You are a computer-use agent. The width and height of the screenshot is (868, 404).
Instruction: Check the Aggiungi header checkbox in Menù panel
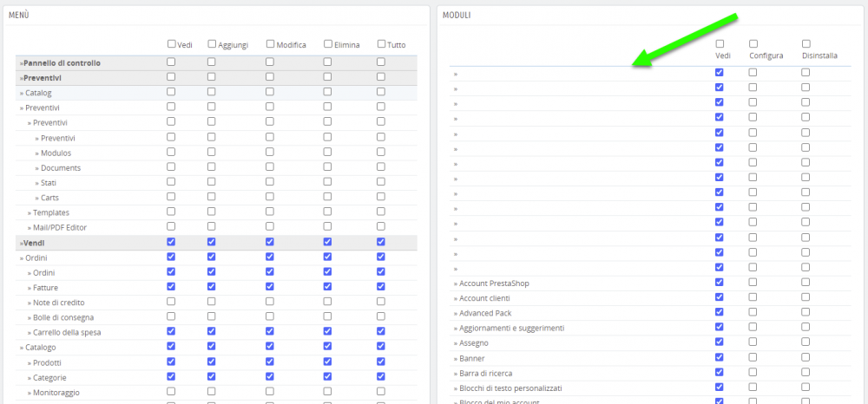click(x=212, y=43)
